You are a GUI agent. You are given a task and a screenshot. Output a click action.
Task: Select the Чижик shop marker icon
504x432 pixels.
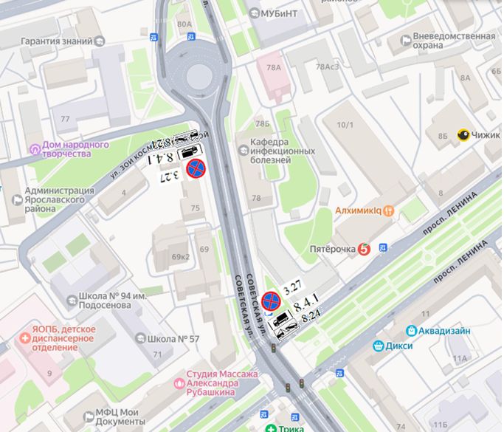[x=463, y=135]
